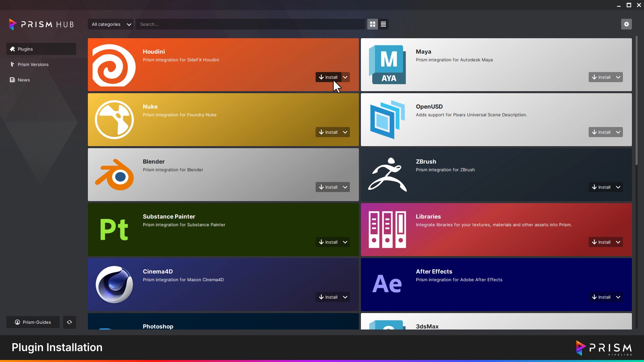Click the plugin list vertical scrollbar
Screen dimensions: 644x362
pos(636,101)
